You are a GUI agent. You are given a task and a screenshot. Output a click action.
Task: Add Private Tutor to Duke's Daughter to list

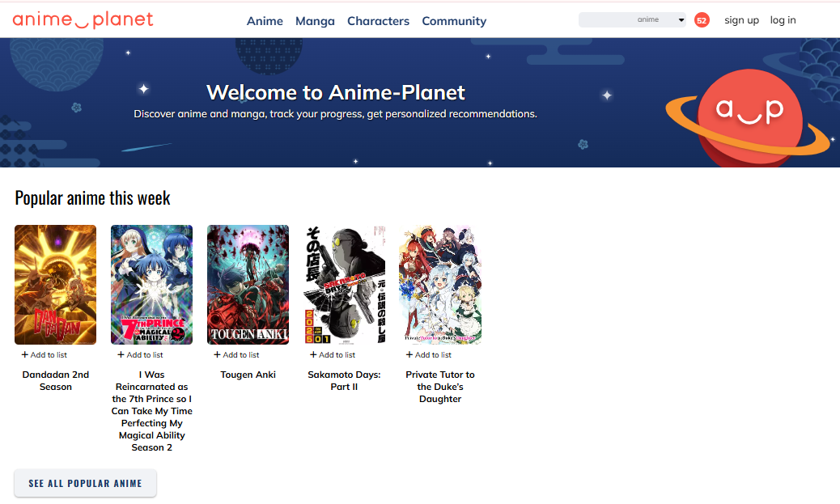pos(429,354)
